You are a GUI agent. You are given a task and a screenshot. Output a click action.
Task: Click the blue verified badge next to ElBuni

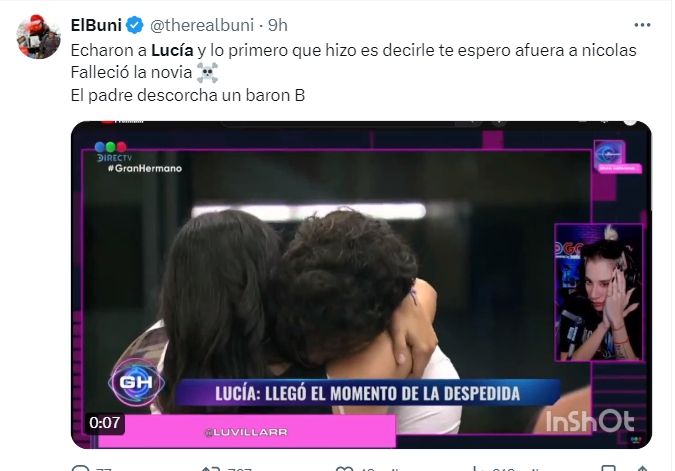pyautogui.click(x=135, y=25)
